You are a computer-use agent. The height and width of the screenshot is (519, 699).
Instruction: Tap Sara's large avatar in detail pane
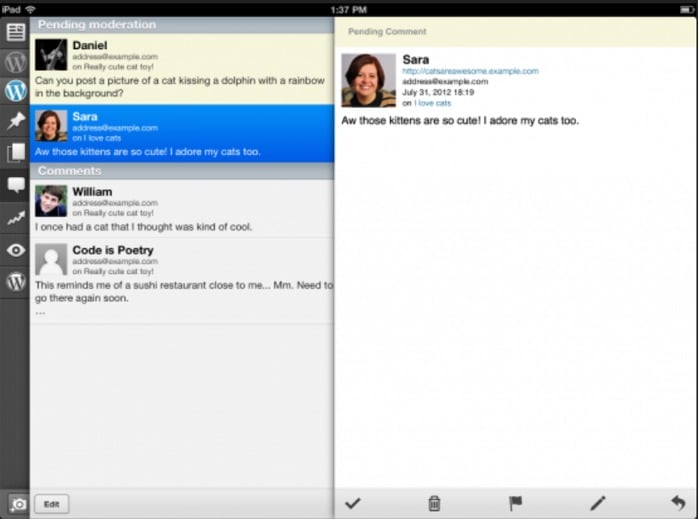pos(368,80)
